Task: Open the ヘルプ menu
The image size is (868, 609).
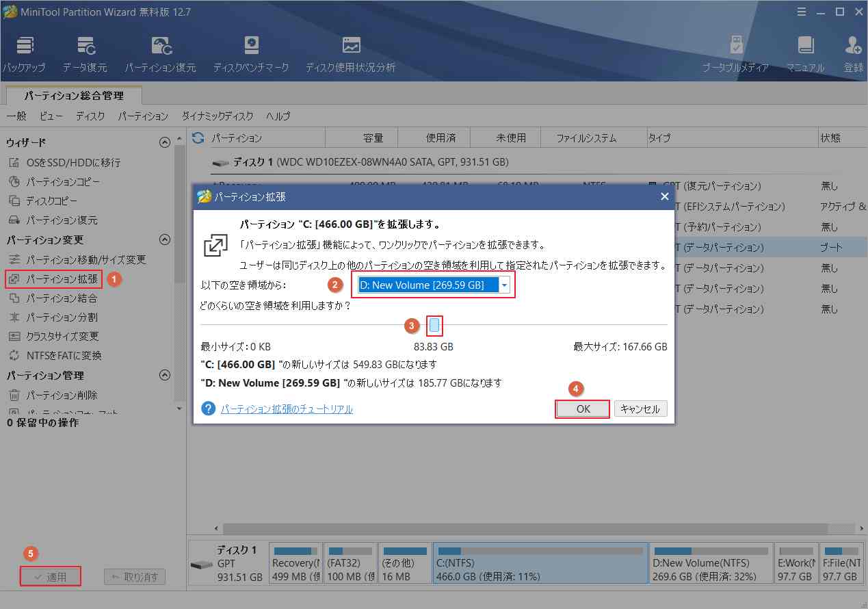Action: click(278, 116)
